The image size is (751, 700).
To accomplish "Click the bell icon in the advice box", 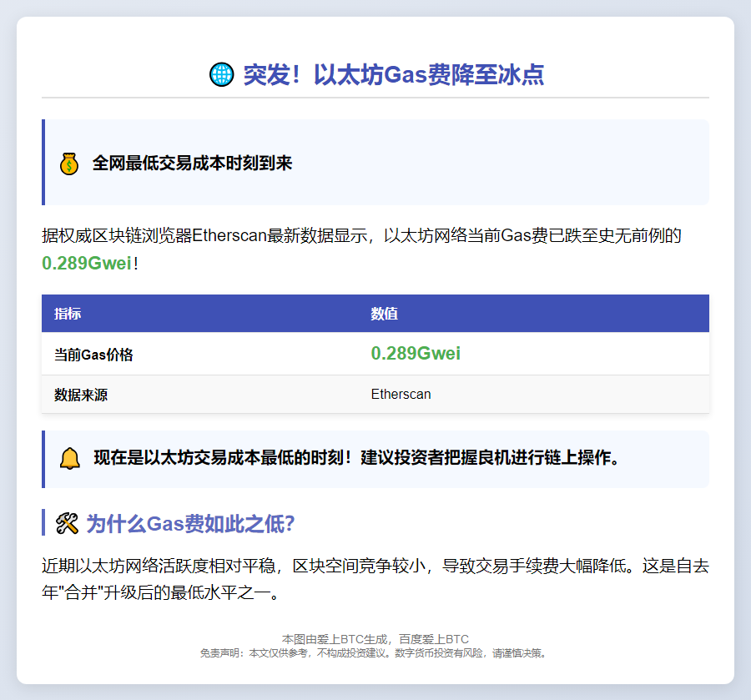I will [x=69, y=458].
